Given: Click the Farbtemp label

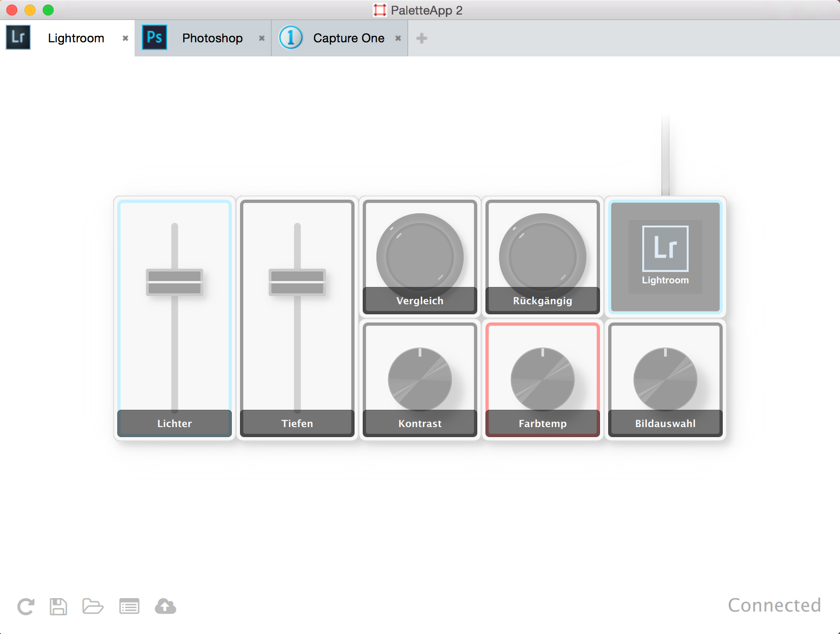Looking at the screenshot, I should pyautogui.click(x=543, y=423).
